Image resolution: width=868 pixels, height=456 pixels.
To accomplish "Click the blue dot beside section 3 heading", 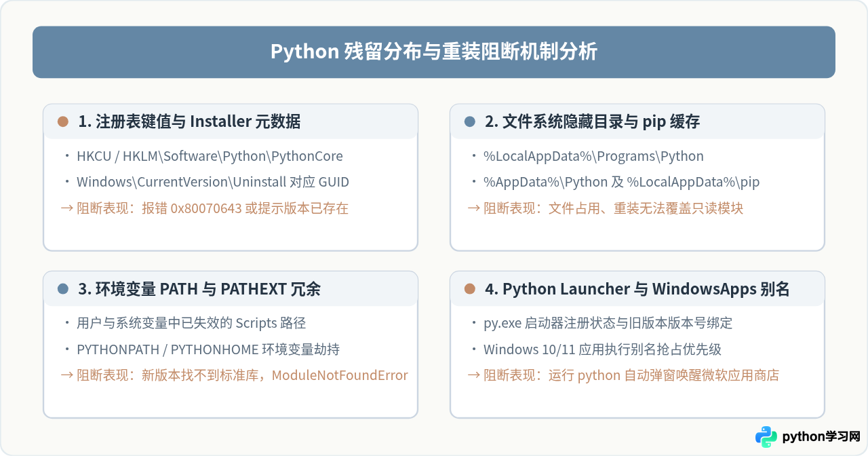I will (x=63, y=288).
